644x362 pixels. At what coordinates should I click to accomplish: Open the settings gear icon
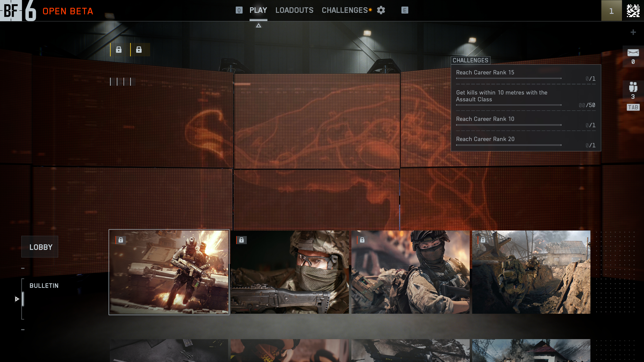tap(381, 10)
